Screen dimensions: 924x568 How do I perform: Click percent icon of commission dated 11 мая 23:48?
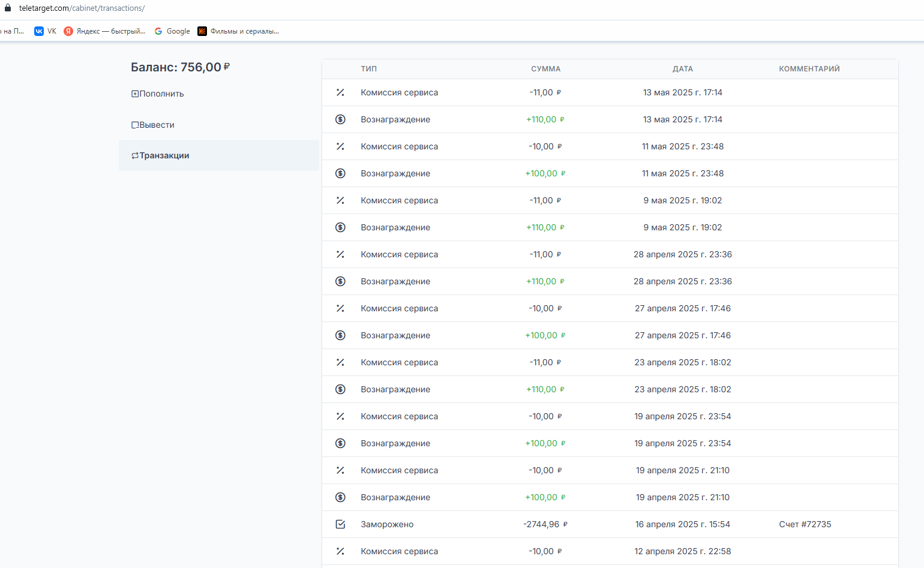[340, 146]
